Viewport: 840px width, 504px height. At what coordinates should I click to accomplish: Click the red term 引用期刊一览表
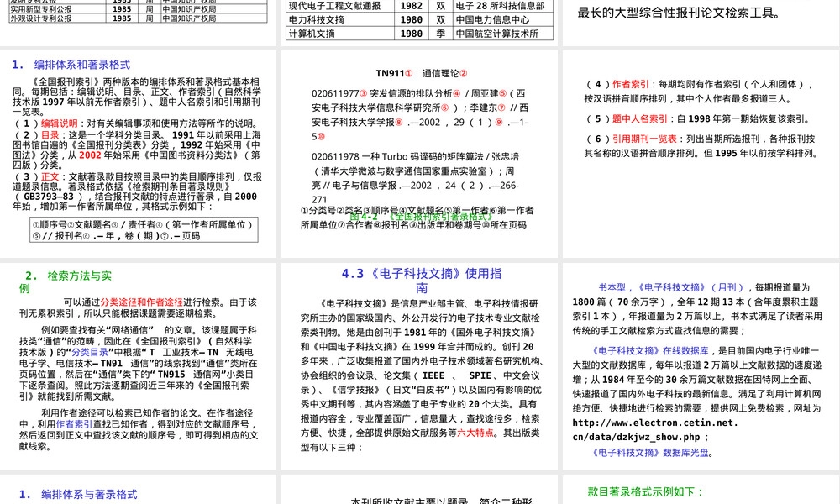pos(644,139)
